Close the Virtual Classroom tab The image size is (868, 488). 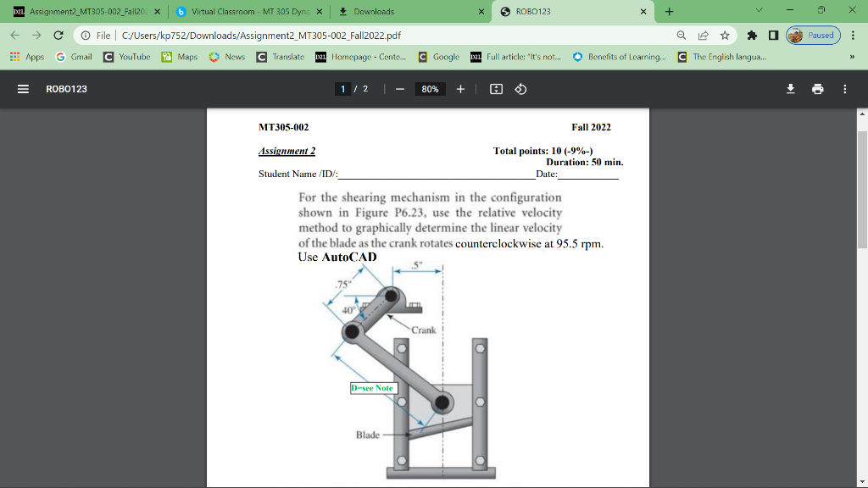pyautogui.click(x=320, y=12)
